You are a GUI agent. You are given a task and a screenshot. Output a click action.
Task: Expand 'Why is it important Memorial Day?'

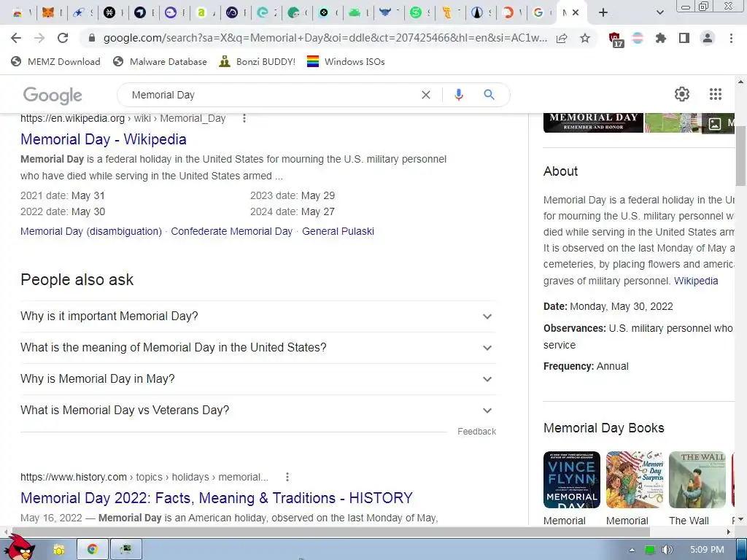click(x=258, y=316)
